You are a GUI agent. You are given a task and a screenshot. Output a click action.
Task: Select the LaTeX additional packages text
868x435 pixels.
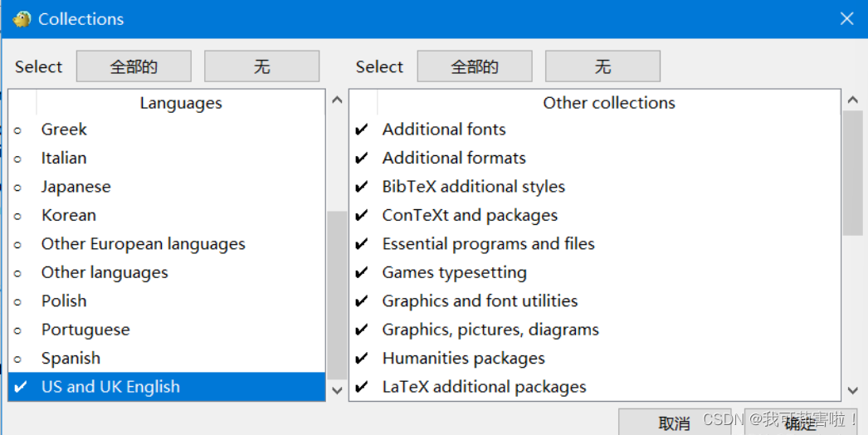(x=484, y=388)
